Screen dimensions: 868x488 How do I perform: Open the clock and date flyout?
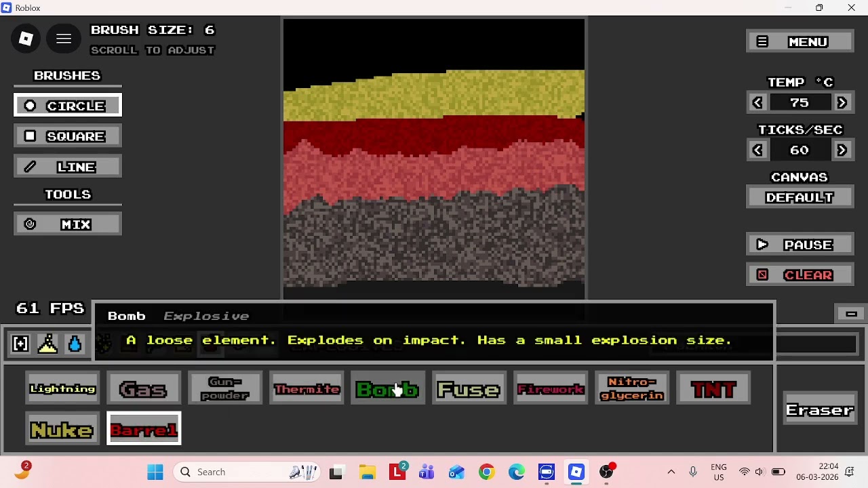tap(818, 472)
